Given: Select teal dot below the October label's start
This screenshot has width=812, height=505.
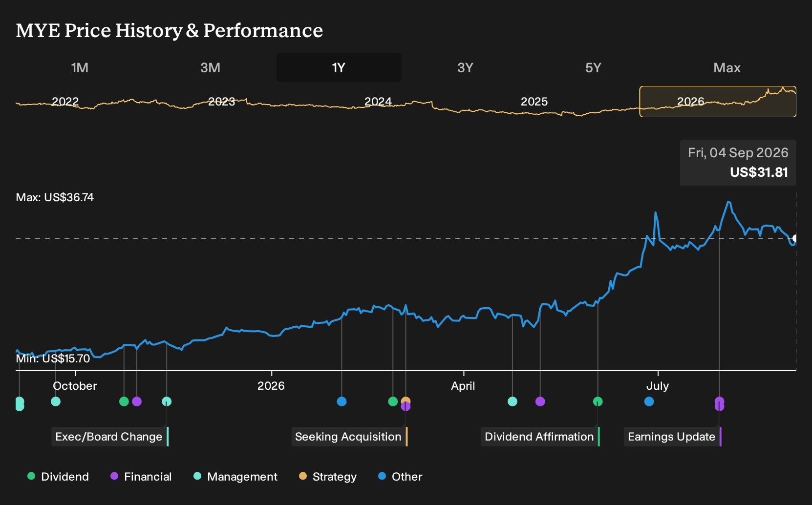Looking at the screenshot, I should (x=56, y=401).
